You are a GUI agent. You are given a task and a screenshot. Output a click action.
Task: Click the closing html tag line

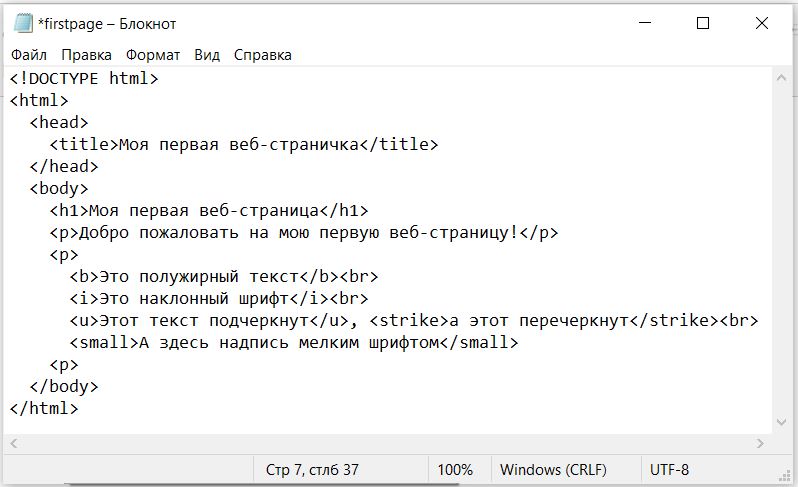click(x=44, y=408)
